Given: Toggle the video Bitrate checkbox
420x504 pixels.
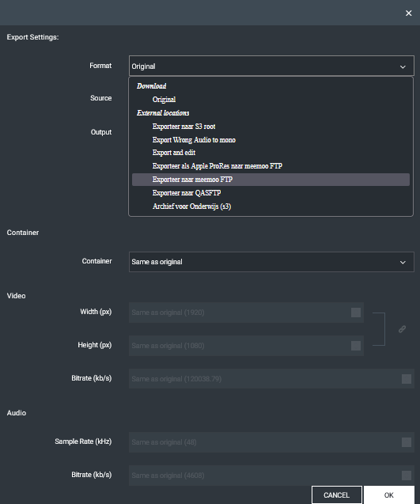Looking at the screenshot, I should 407,379.
